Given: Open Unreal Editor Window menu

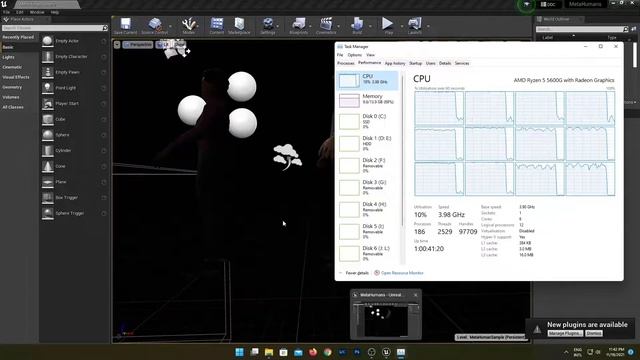Looking at the screenshot, I should pyautogui.click(x=37, y=12).
